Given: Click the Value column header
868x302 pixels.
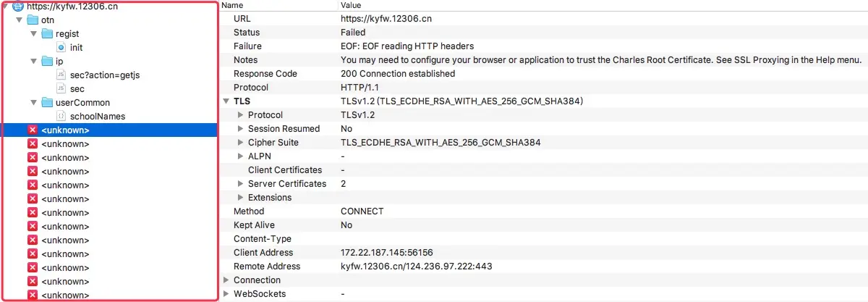Looking at the screenshot, I should click(x=352, y=5).
